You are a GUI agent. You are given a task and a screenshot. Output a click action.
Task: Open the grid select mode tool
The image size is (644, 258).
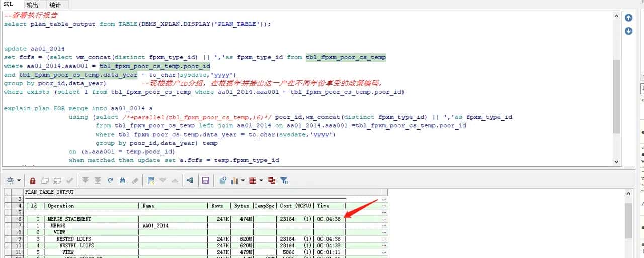[11, 180]
